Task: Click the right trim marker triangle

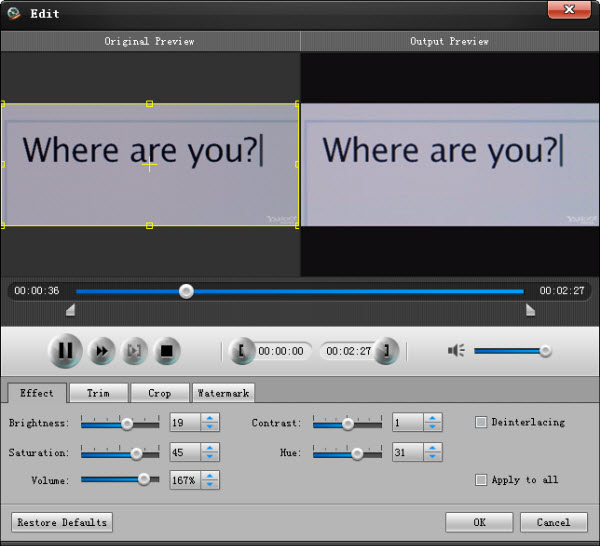Action: (x=530, y=311)
